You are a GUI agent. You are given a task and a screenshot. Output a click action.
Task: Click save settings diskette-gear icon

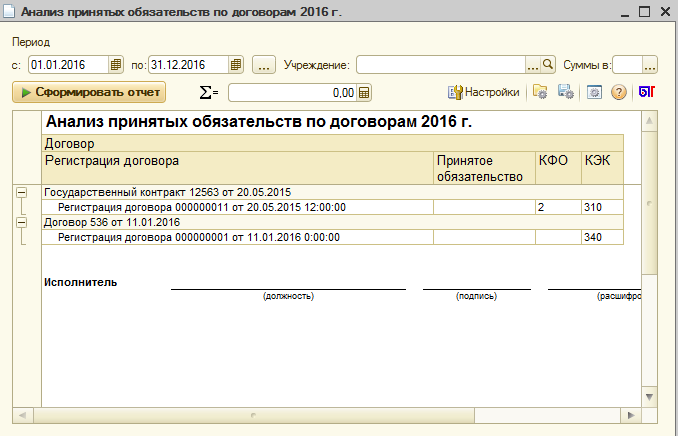coord(566,92)
